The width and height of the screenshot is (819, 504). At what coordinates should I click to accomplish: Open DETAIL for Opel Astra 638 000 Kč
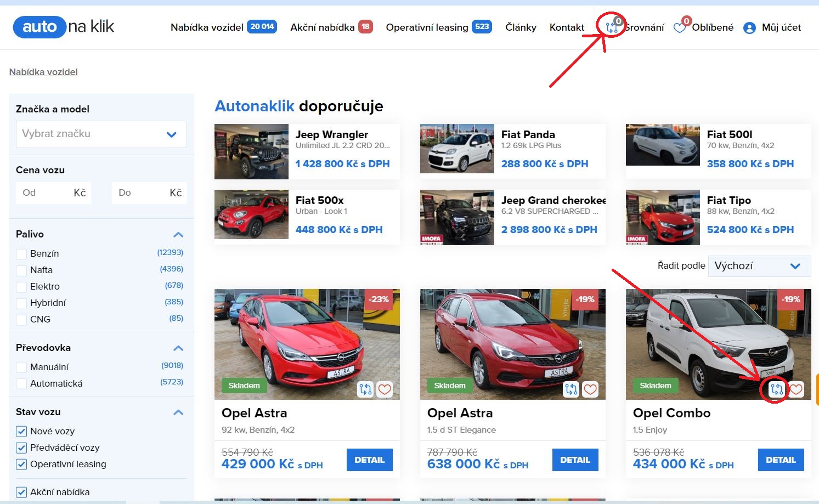click(575, 460)
